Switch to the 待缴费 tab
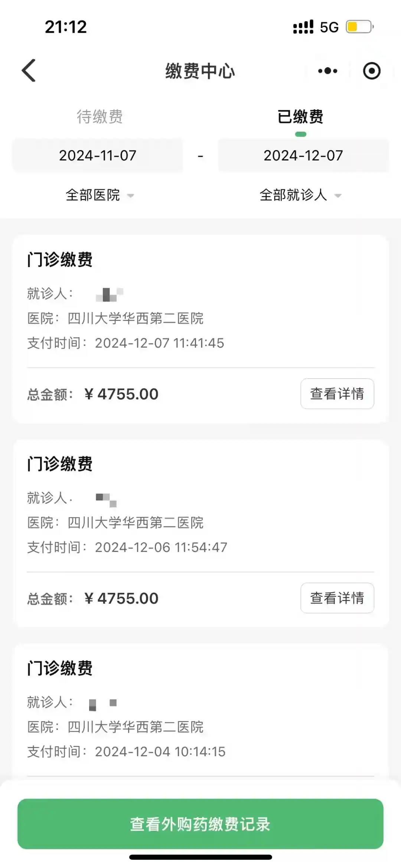Viewport: 401px width, 868px height. pos(100,117)
